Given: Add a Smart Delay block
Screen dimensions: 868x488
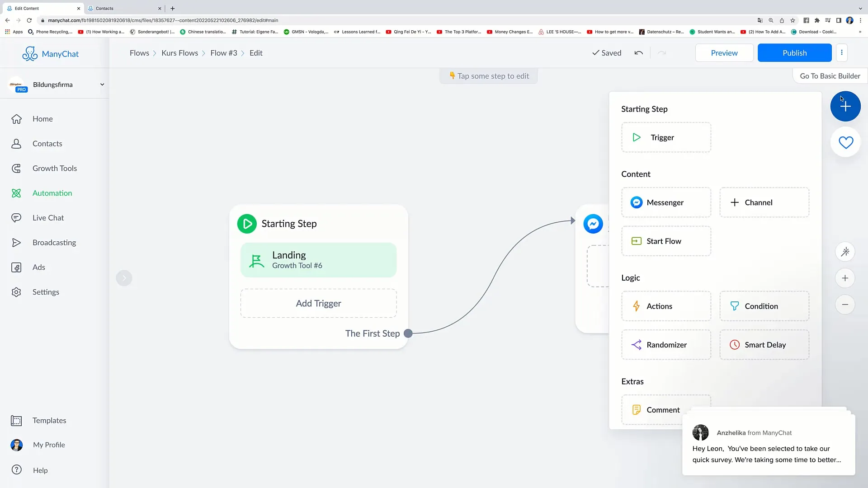Looking at the screenshot, I should point(764,345).
